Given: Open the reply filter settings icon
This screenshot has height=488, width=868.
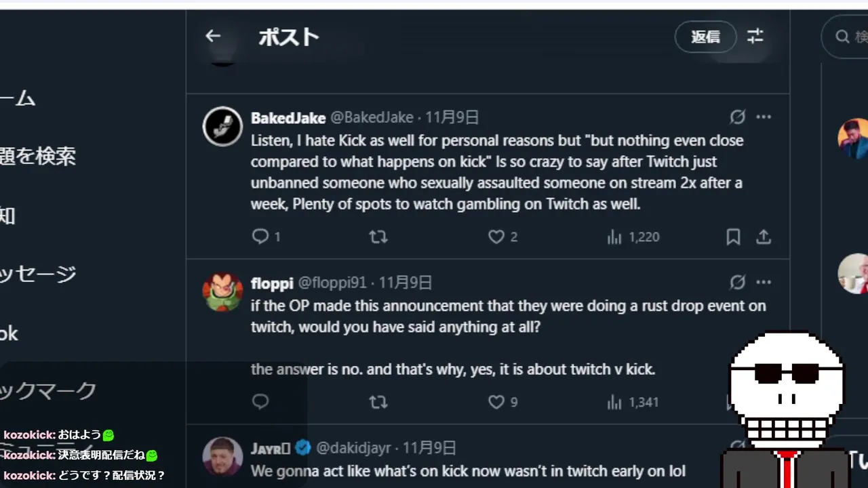Looking at the screenshot, I should pyautogui.click(x=755, y=36).
